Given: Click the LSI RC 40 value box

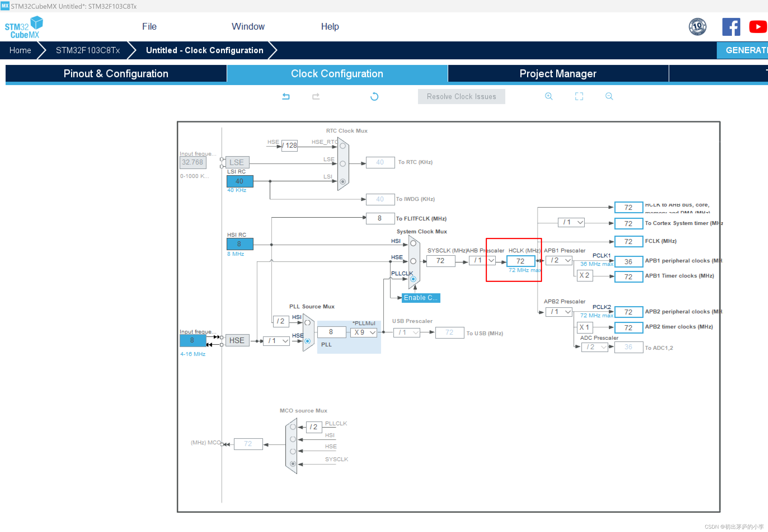Looking at the screenshot, I should [x=239, y=181].
